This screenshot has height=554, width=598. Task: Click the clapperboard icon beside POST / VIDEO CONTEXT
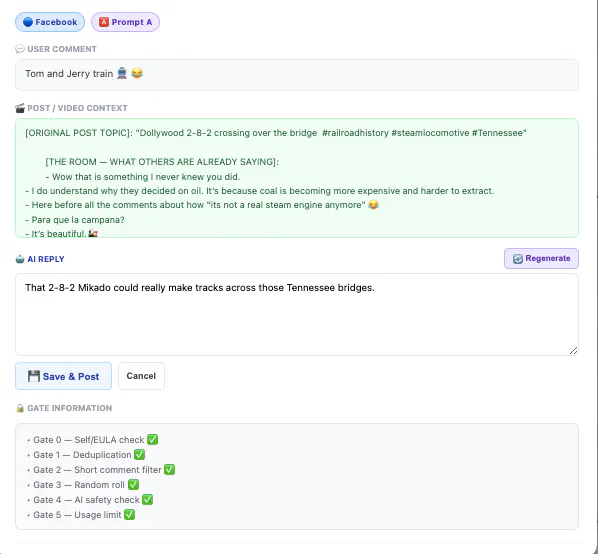pos(20,108)
